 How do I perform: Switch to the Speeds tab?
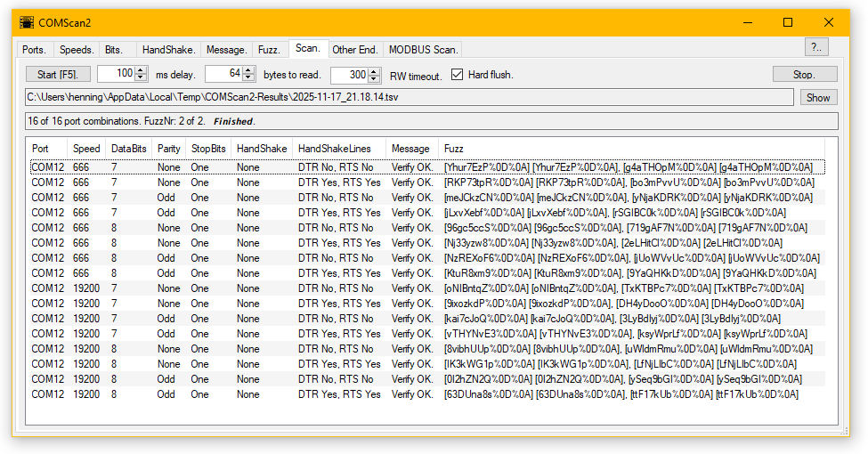point(77,49)
